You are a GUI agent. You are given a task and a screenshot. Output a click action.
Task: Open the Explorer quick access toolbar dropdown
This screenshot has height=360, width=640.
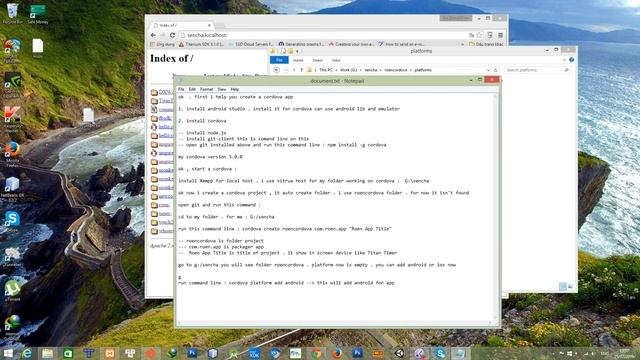click(298, 51)
